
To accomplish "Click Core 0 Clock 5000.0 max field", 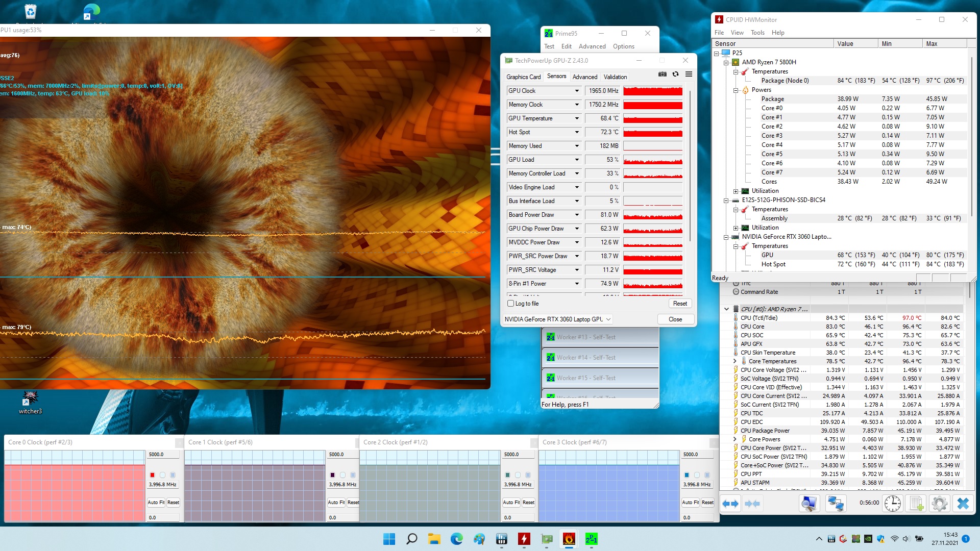I will 162,455.
